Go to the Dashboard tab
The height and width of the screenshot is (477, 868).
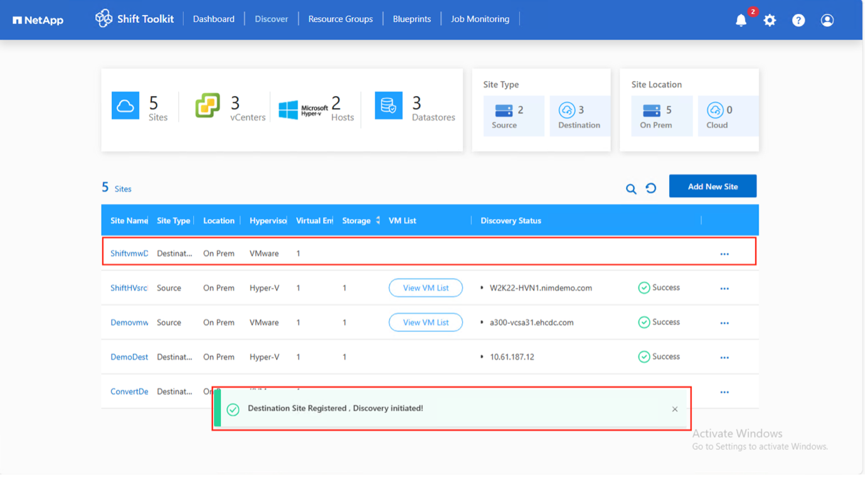tap(214, 19)
